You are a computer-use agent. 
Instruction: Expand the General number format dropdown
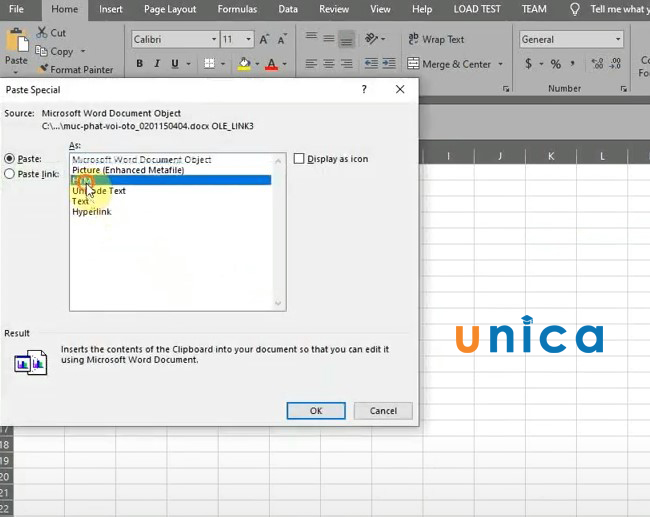[x=618, y=40]
